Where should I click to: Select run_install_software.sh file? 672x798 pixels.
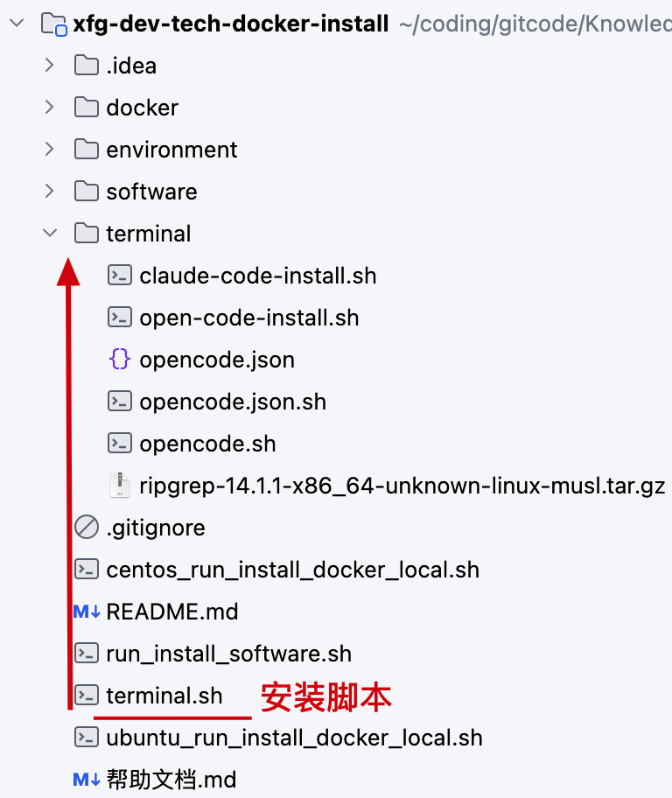point(228,654)
